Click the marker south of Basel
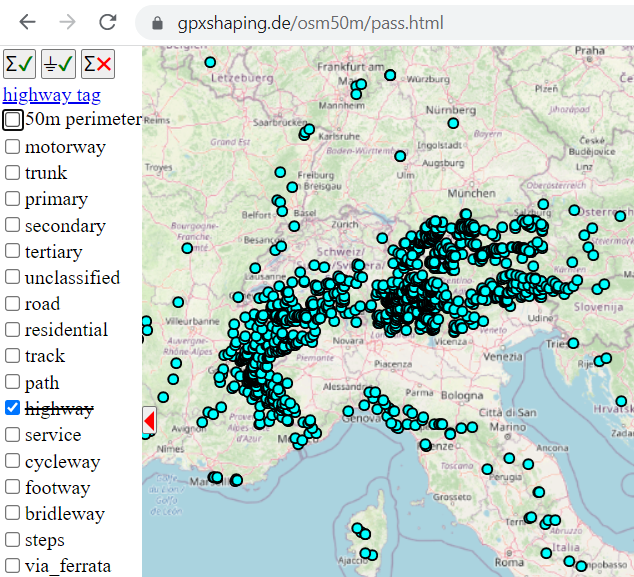The width and height of the screenshot is (634, 577). [294, 226]
